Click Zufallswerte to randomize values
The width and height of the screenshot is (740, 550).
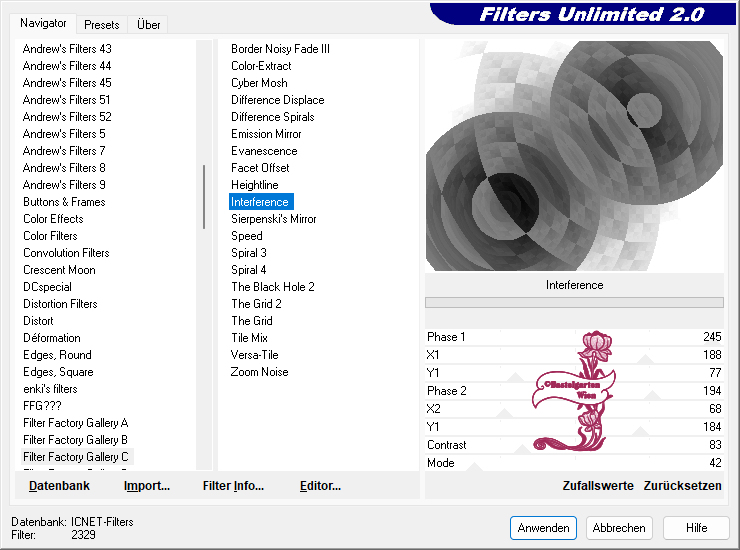pos(597,486)
